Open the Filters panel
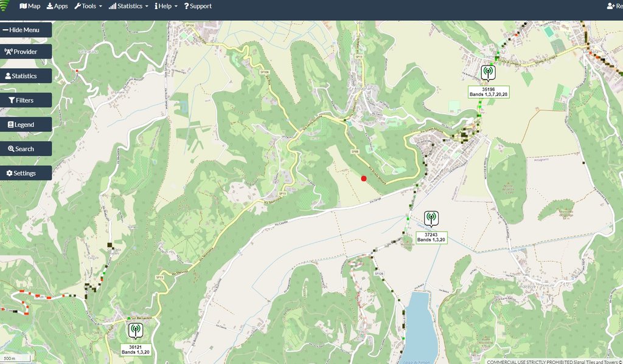The image size is (623, 364). pos(26,100)
